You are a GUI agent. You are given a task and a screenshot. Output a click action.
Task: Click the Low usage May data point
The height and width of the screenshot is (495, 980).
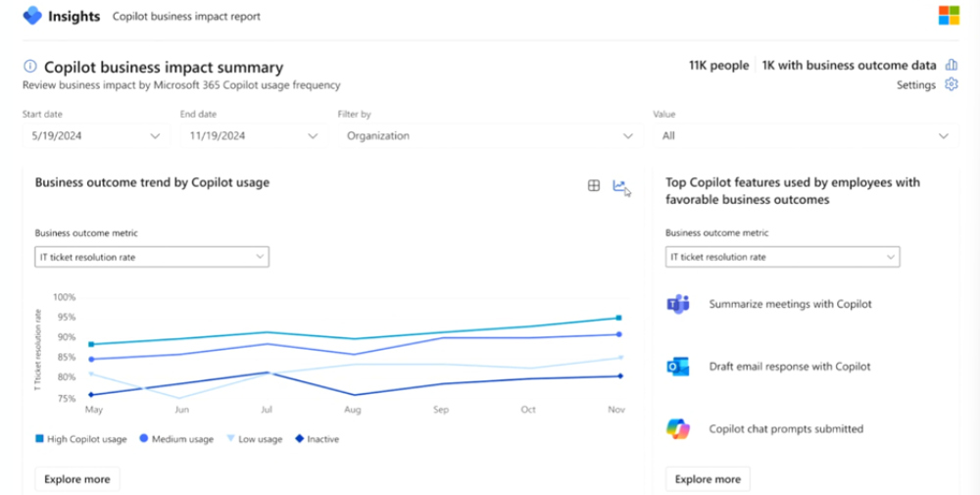[x=91, y=373]
